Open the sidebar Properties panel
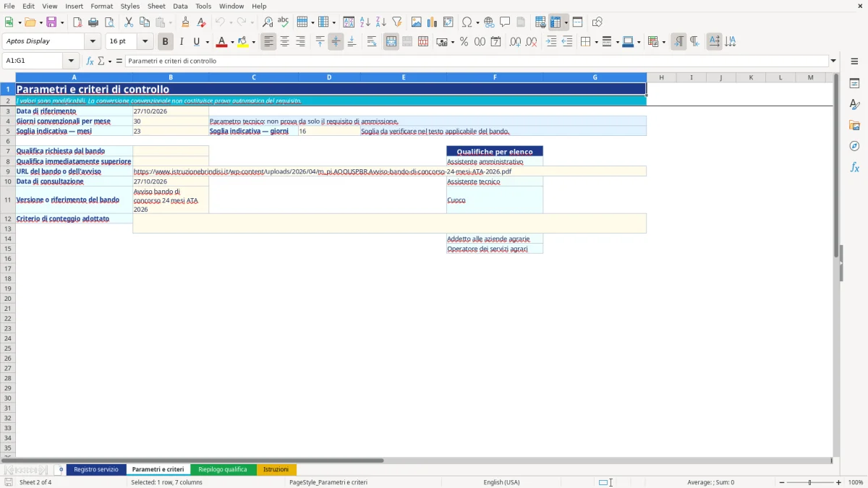868x488 pixels. click(x=854, y=84)
